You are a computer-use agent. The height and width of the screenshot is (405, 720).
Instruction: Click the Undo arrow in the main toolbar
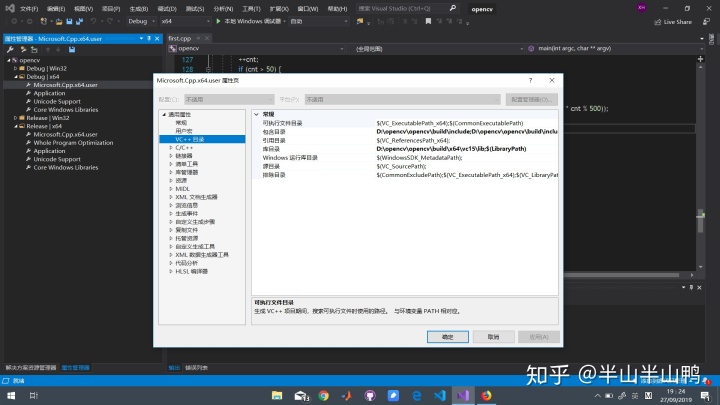94,21
